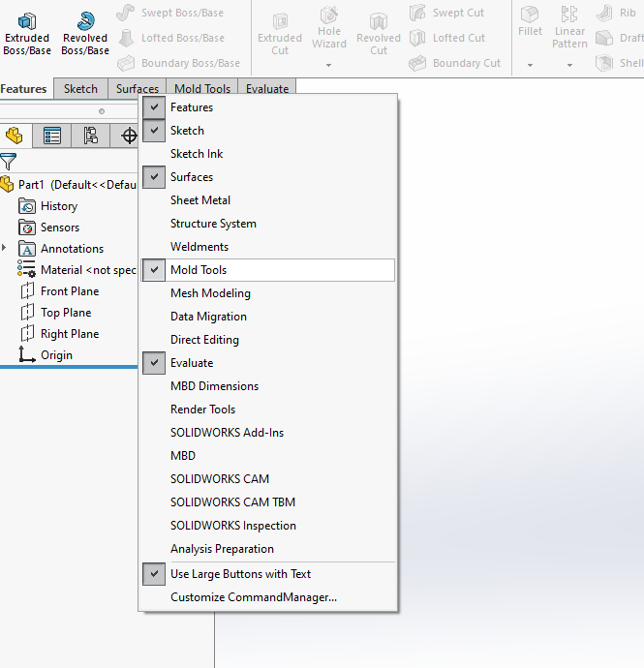Open Customize CommandManager dialog
The image size is (644, 668).
tap(267, 597)
